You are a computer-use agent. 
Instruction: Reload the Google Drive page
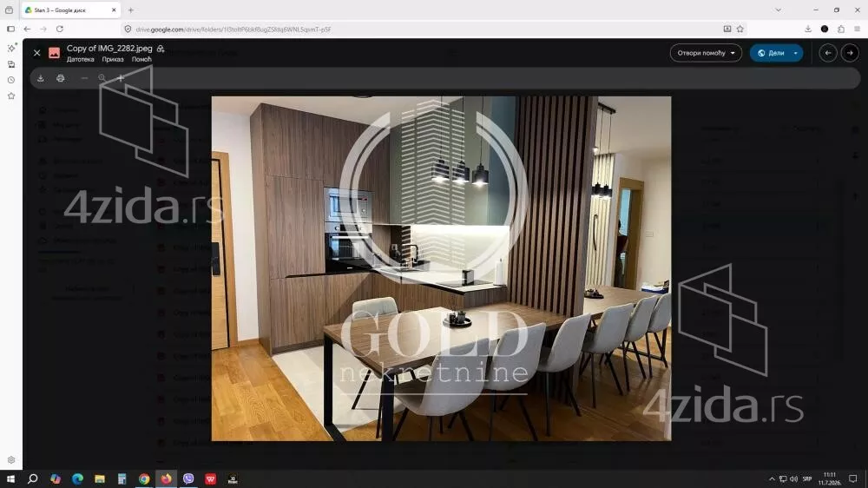pos(60,29)
